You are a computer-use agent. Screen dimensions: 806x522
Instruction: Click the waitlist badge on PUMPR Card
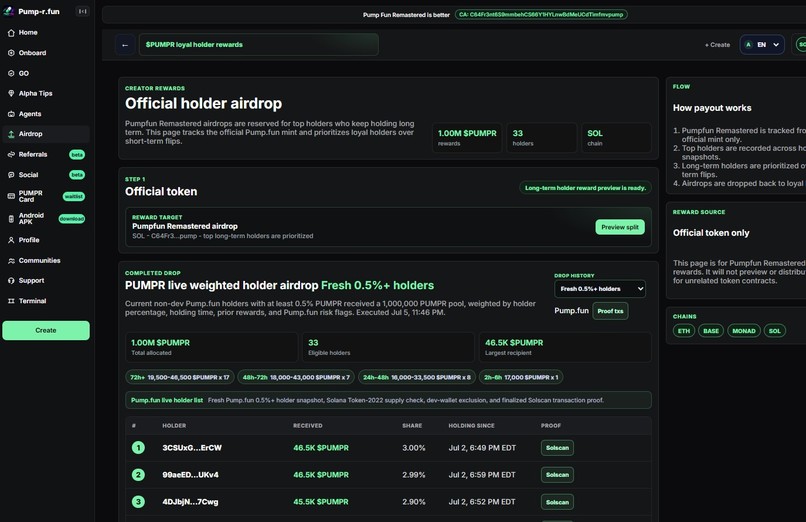[74, 196]
